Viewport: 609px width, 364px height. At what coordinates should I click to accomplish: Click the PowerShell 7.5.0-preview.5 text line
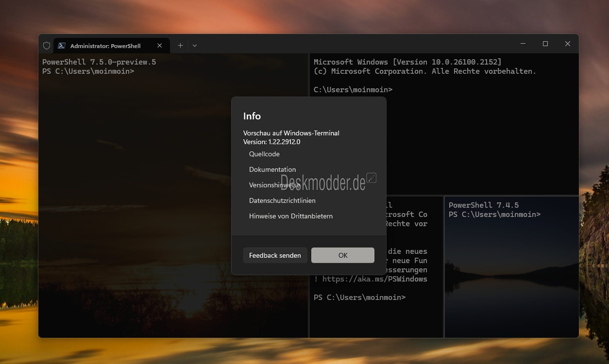(x=99, y=62)
